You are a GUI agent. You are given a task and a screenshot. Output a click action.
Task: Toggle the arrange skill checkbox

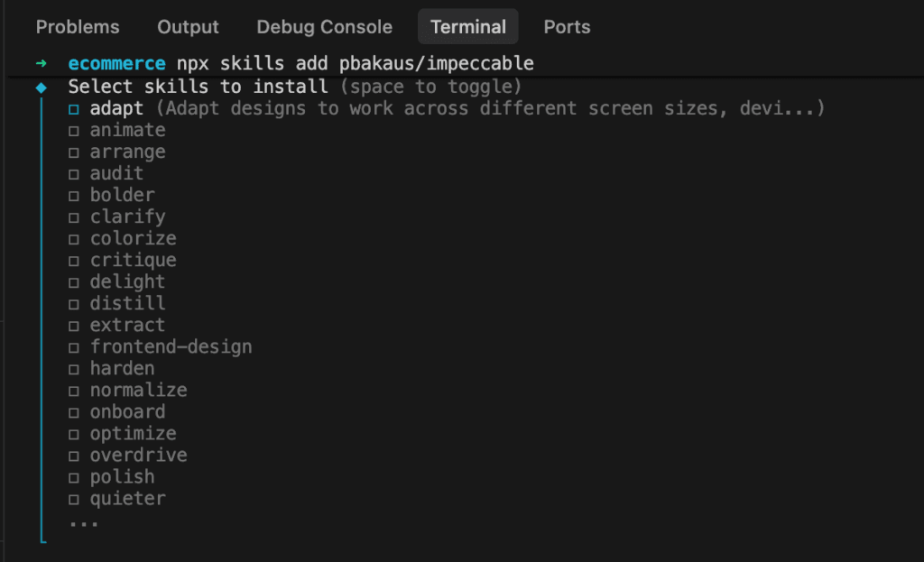(x=74, y=152)
